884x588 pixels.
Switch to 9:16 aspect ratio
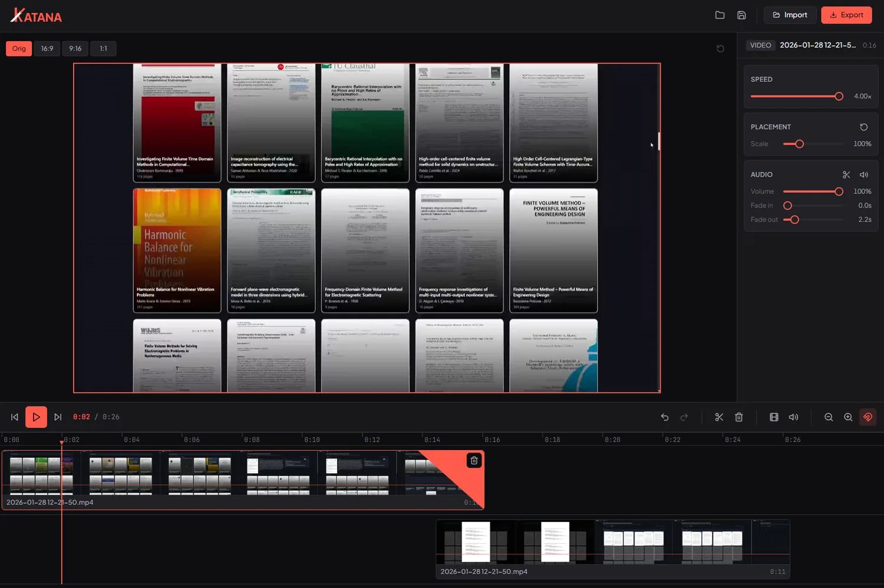pyautogui.click(x=75, y=48)
